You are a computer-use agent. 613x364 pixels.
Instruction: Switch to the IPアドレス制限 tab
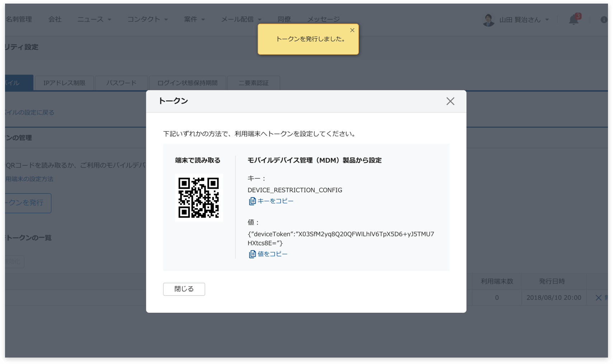click(64, 83)
